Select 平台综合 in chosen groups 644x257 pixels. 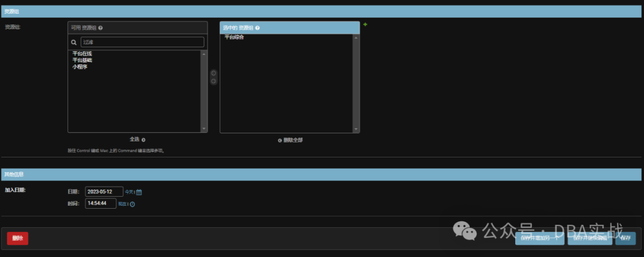[234, 38]
